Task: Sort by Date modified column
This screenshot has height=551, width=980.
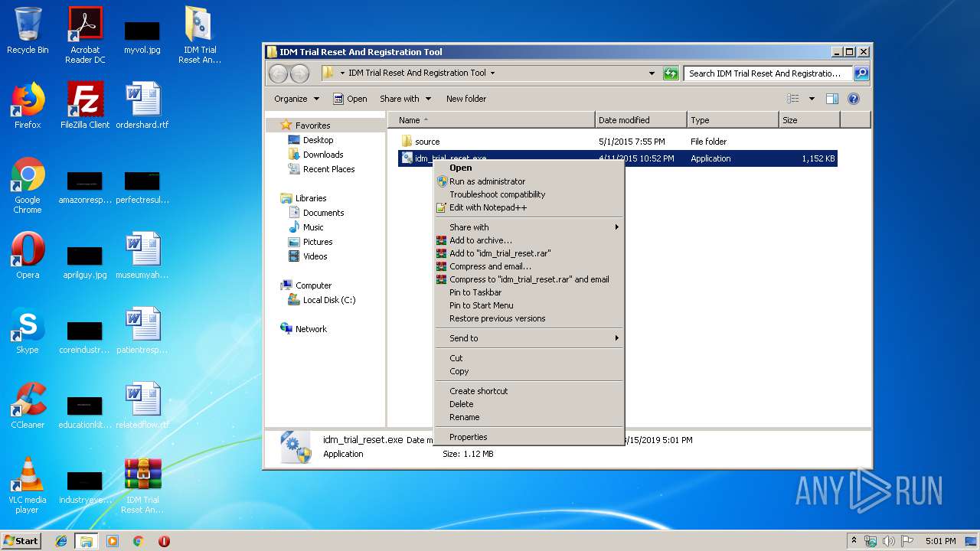Action: click(641, 120)
